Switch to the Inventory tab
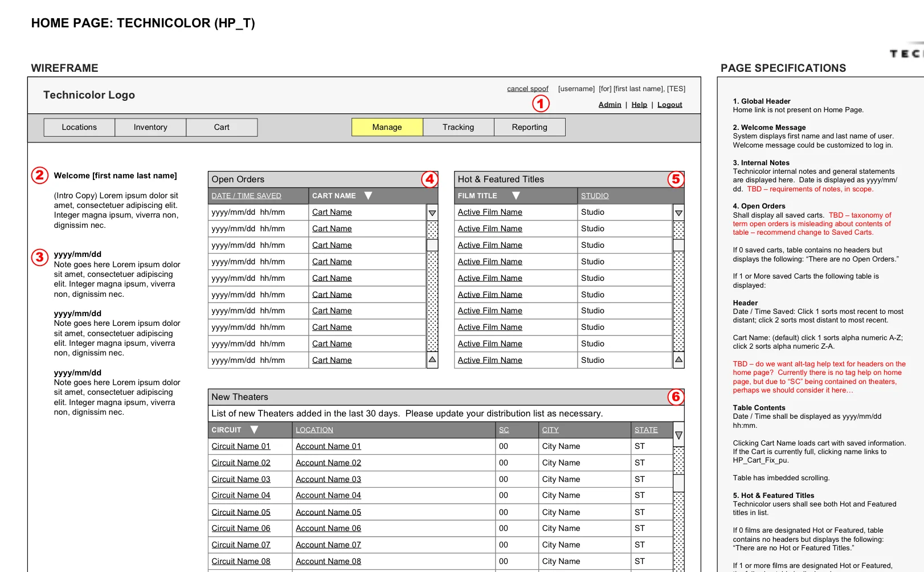 coord(150,127)
